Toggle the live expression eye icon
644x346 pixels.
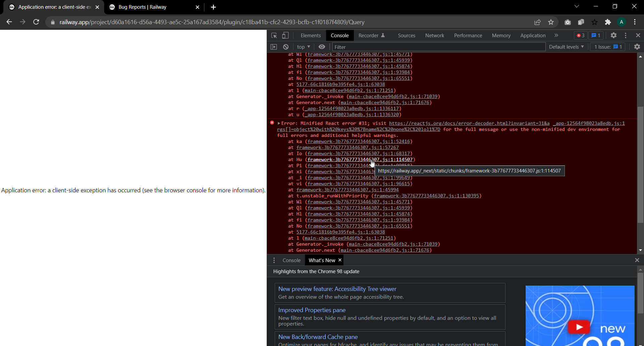pos(322,47)
